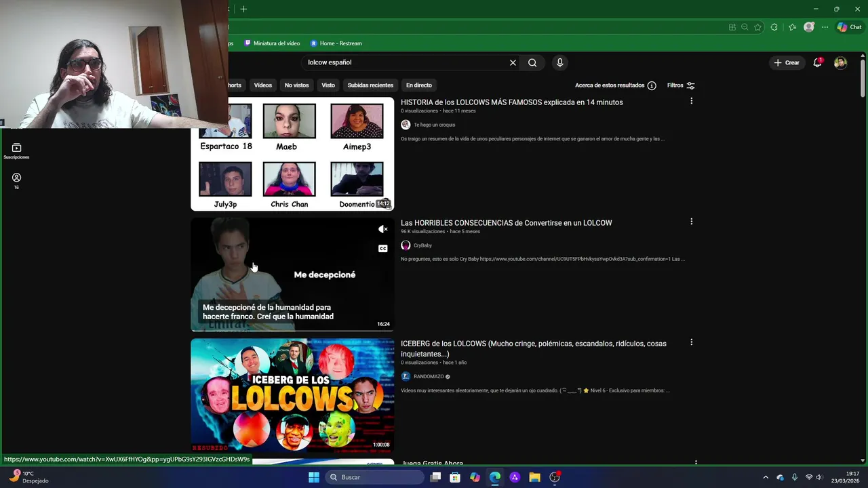Clear the YouTube search box with the X icon
Viewport: 868px width, 488px height.
click(x=513, y=62)
